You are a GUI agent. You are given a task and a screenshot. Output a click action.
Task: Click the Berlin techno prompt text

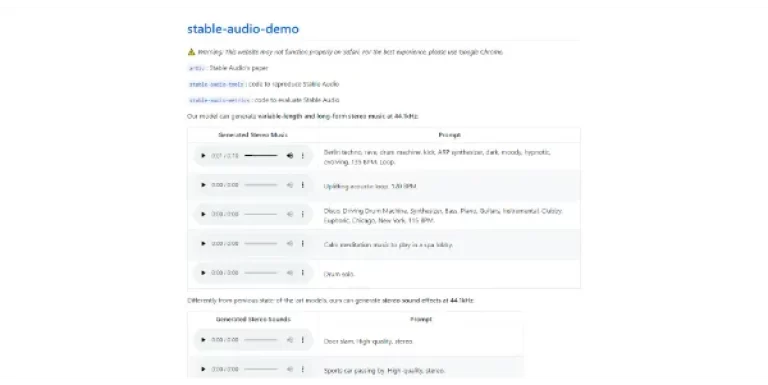tap(437, 157)
